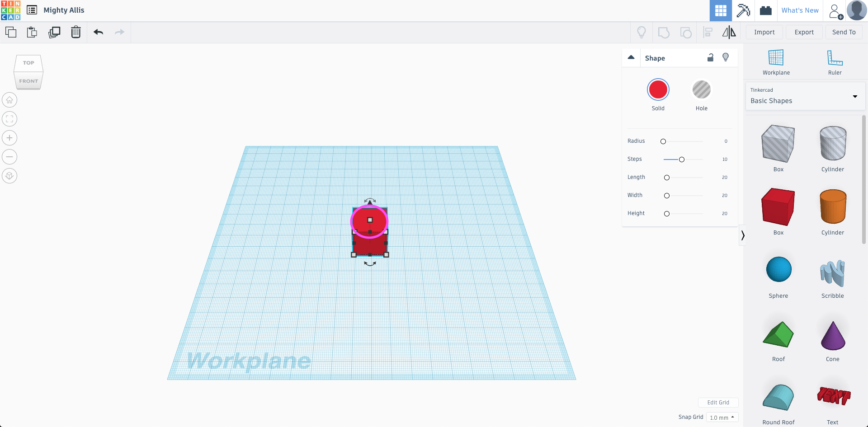Click the Export button

coord(804,32)
